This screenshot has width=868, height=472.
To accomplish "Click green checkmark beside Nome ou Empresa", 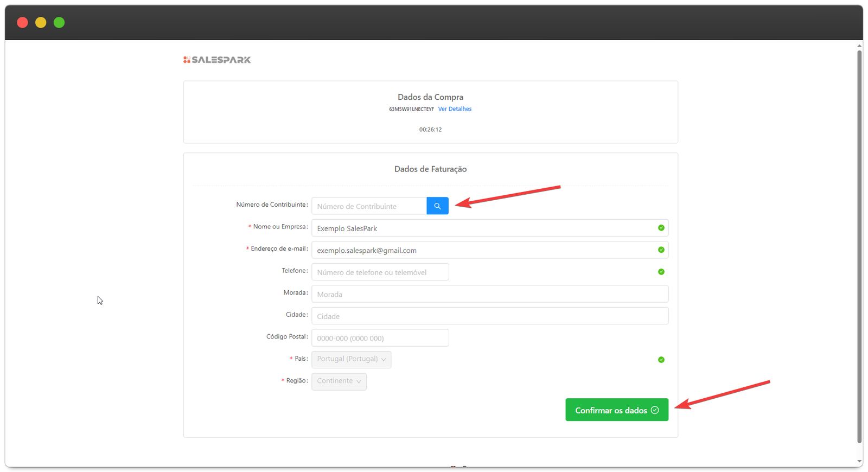I will 661,228.
